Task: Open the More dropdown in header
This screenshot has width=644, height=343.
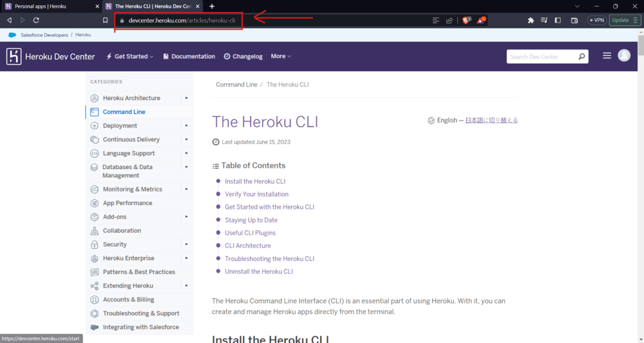Action: tap(281, 56)
